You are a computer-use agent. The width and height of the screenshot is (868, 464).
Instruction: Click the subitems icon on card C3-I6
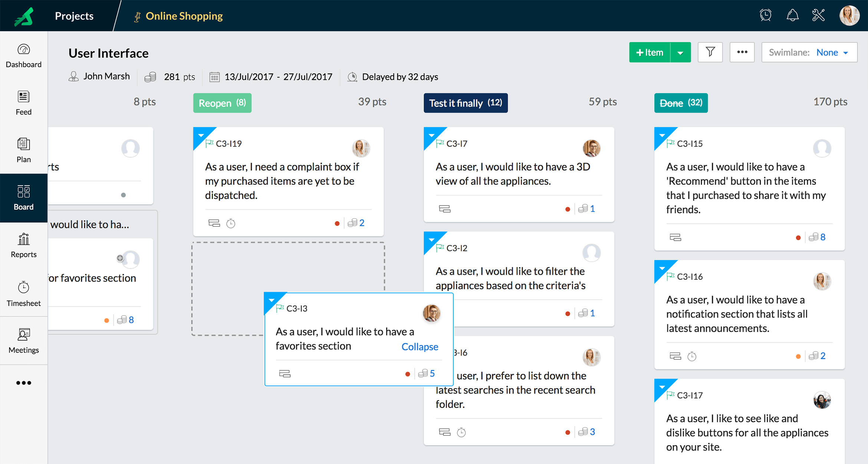445,432
